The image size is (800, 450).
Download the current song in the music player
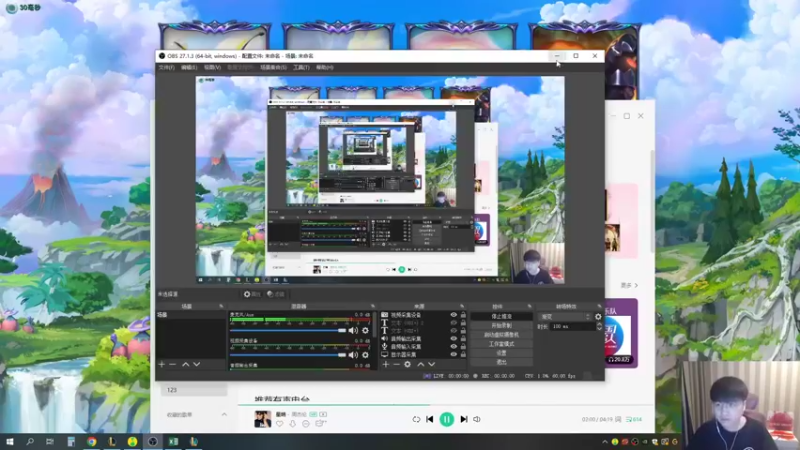[293, 423]
